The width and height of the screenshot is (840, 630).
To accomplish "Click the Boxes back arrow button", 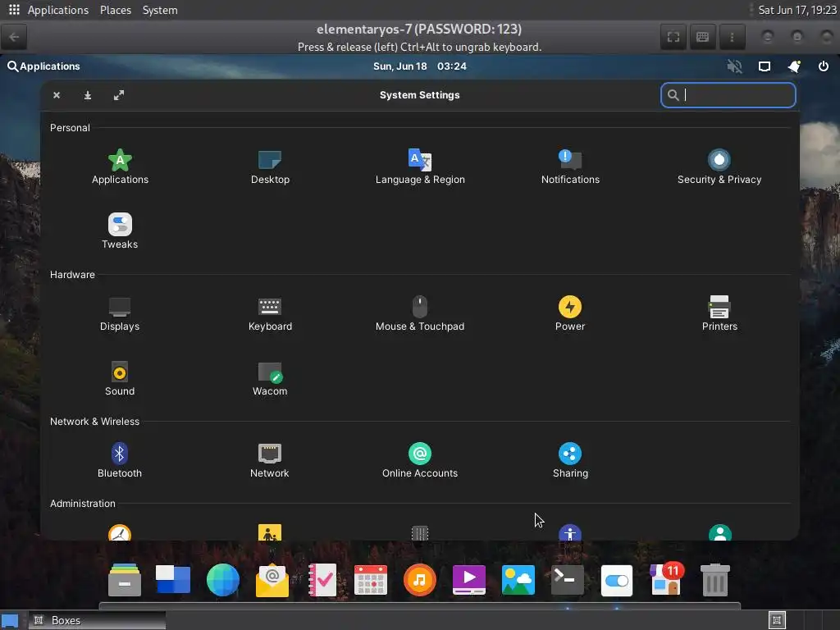I will point(14,37).
